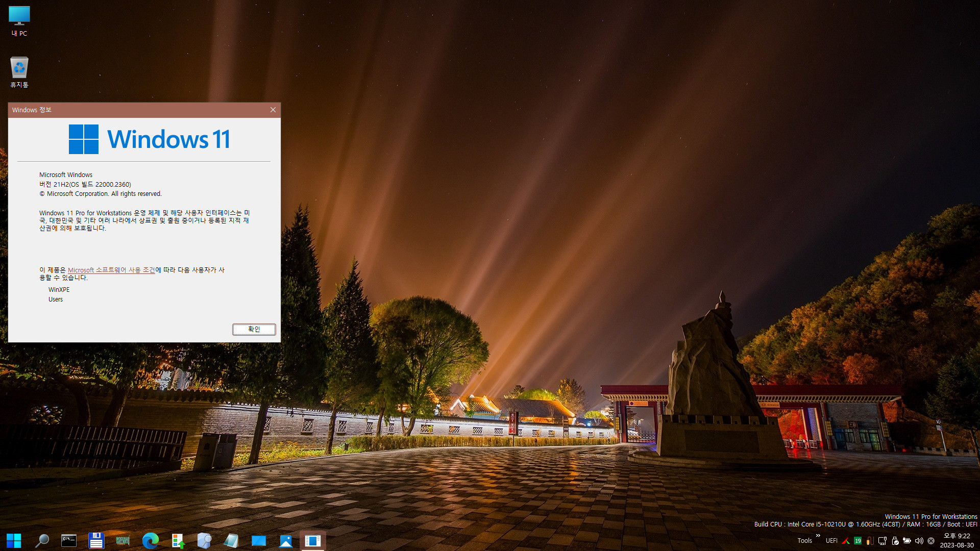Open the Start menu from the taskbar
The width and height of the screenshot is (980, 551).
[x=14, y=540]
